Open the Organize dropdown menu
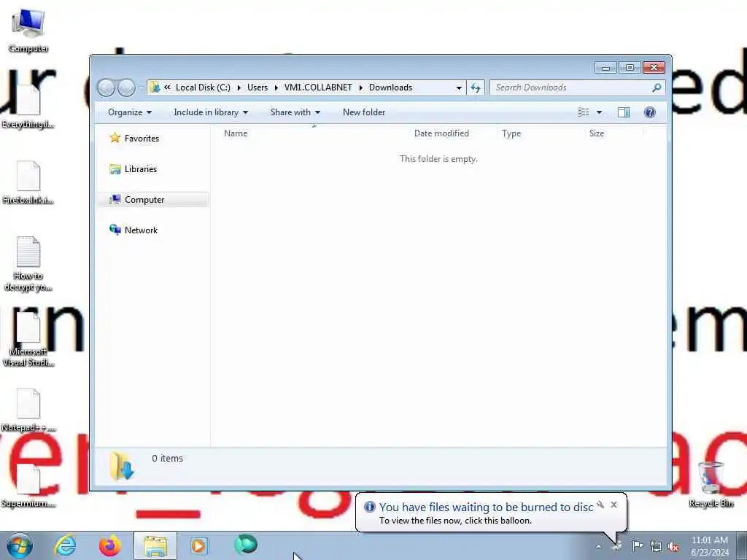Viewport: 747px width, 560px height. pyautogui.click(x=130, y=112)
